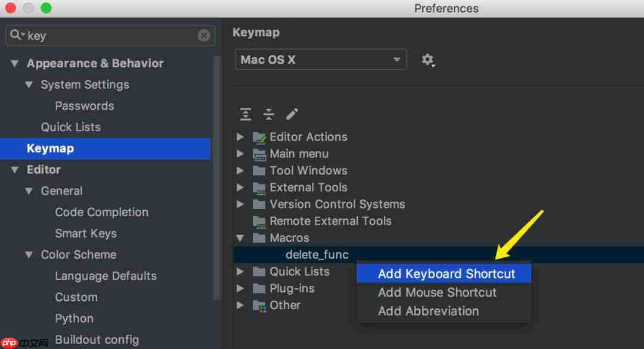Open the keymap settings gear icon
Screen dimensions: 644x349
[x=428, y=60]
